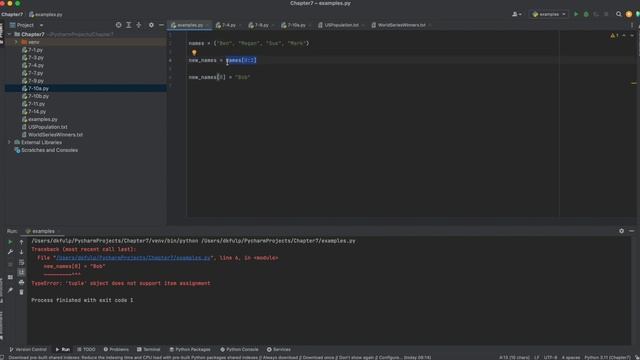Open the Python Console tool window
The width and height of the screenshot is (640, 360).
pyautogui.click(x=239, y=349)
